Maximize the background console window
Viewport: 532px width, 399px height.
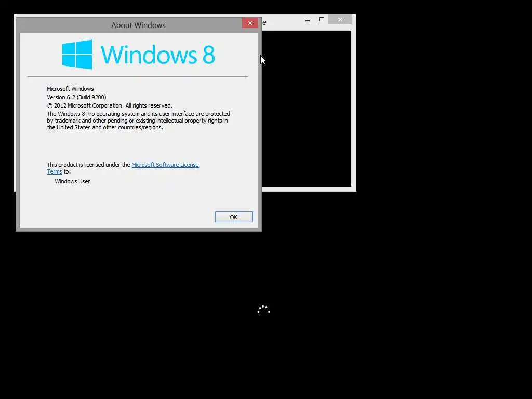pyautogui.click(x=322, y=20)
